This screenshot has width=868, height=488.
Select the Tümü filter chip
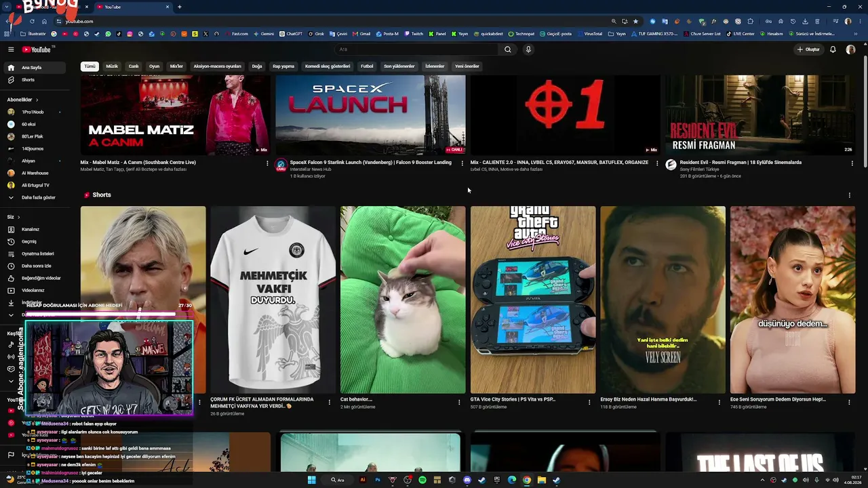coord(90,66)
